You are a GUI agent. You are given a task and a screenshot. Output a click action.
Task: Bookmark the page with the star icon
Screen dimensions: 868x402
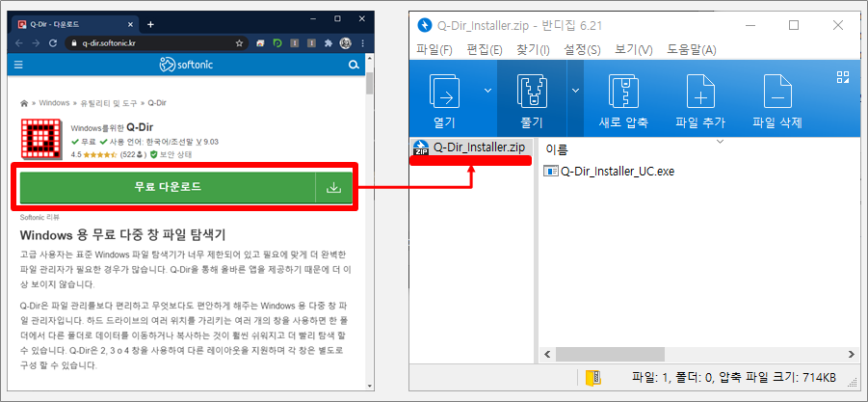click(239, 42)
